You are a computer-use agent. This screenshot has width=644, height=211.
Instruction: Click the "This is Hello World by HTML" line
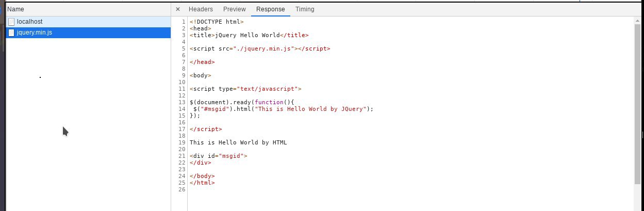(x=238, y=142)
